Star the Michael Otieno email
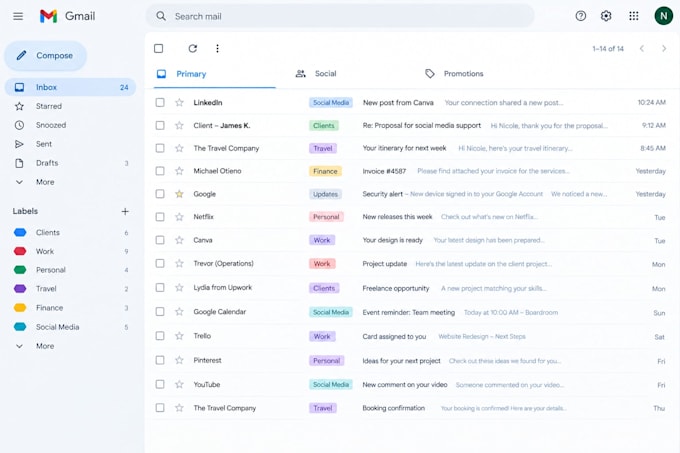This screenshot has height=453, width=680. 179,171
